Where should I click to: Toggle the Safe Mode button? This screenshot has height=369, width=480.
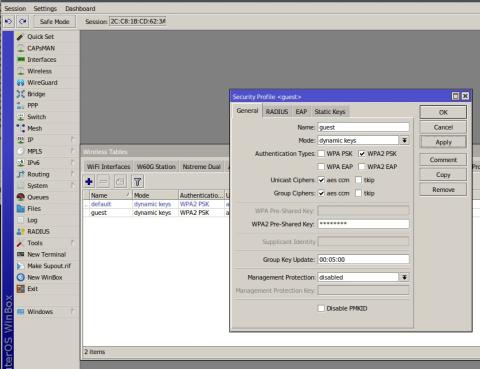tap(54, 22)
